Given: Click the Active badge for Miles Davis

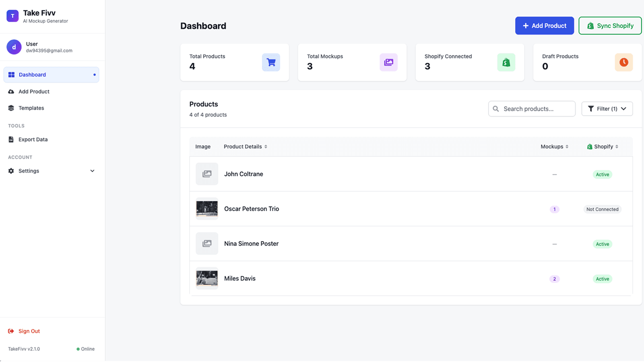Looking at the screenshot, I should click(603, 279).
